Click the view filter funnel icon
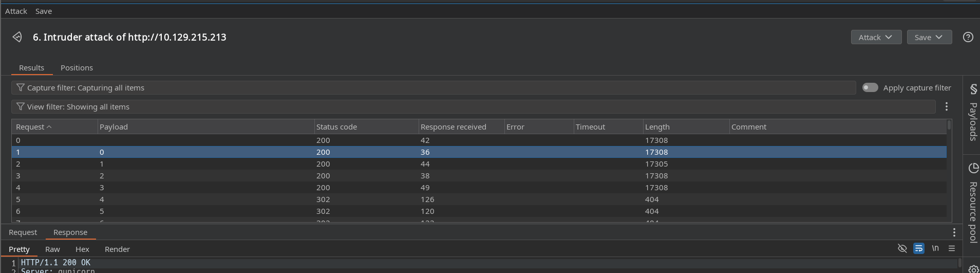This screenshot has height=273, width=980. pyautogui.click(x=21, y=106)
